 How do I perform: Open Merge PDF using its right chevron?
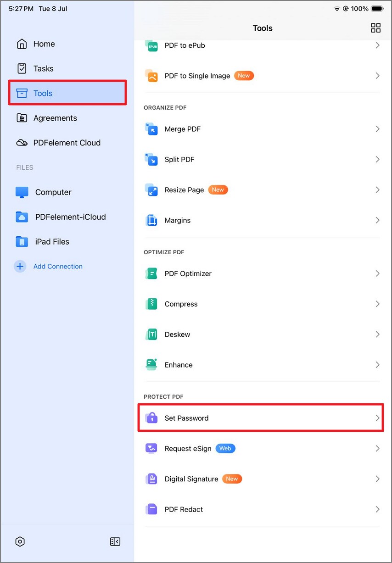(x=377, y=129)
